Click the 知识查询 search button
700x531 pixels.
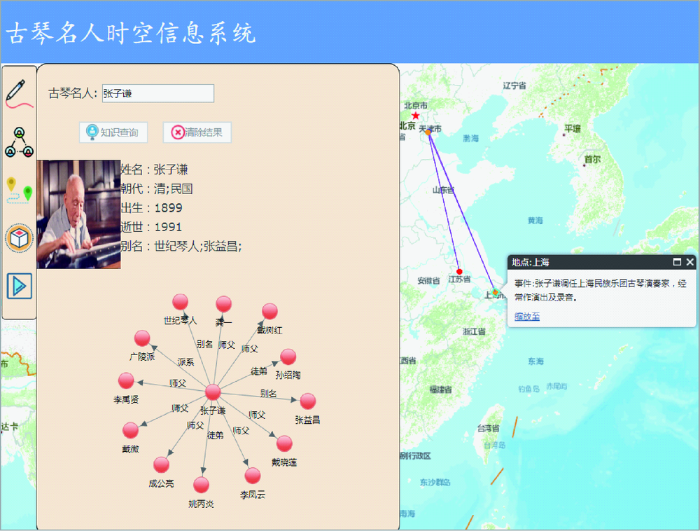point(113,132)
